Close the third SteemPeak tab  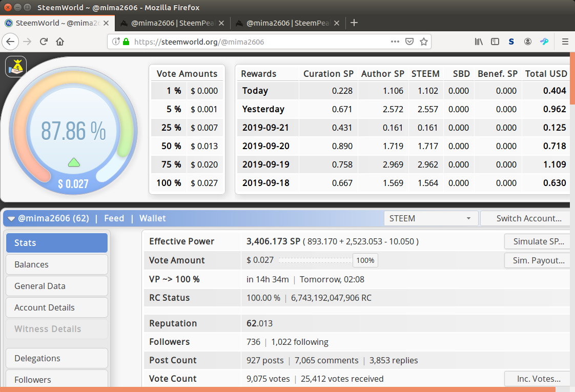click(337, 23)
